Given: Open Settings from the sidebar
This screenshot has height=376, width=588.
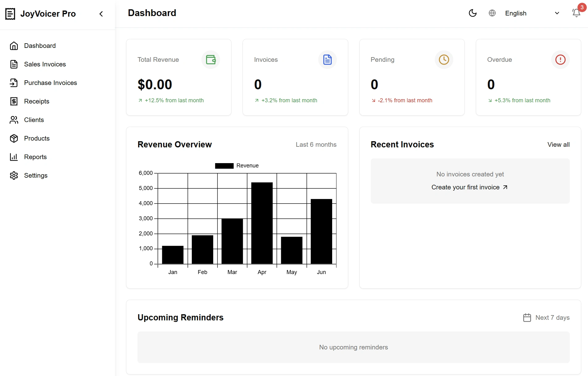Looking at the screenshot, I should [57, 175].
